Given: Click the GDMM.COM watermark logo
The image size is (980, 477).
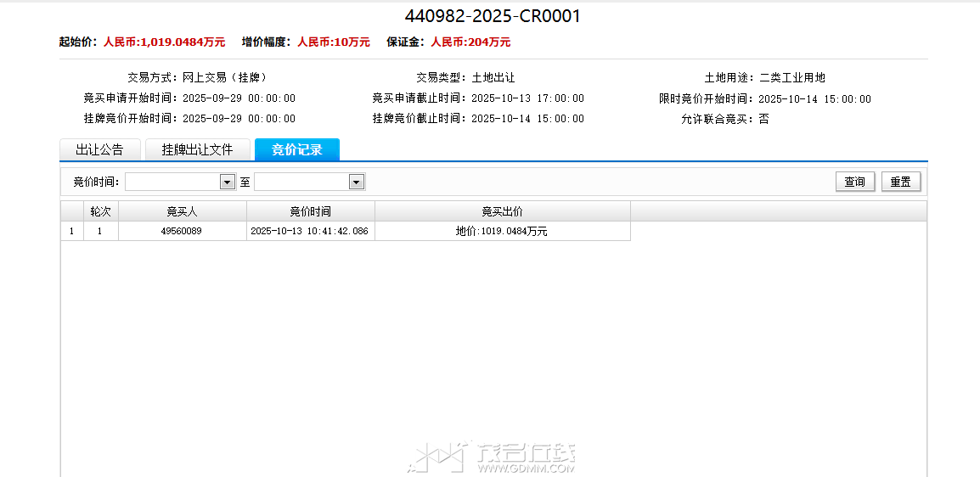Looking at the screenshot, I should (x=492, y=457).
